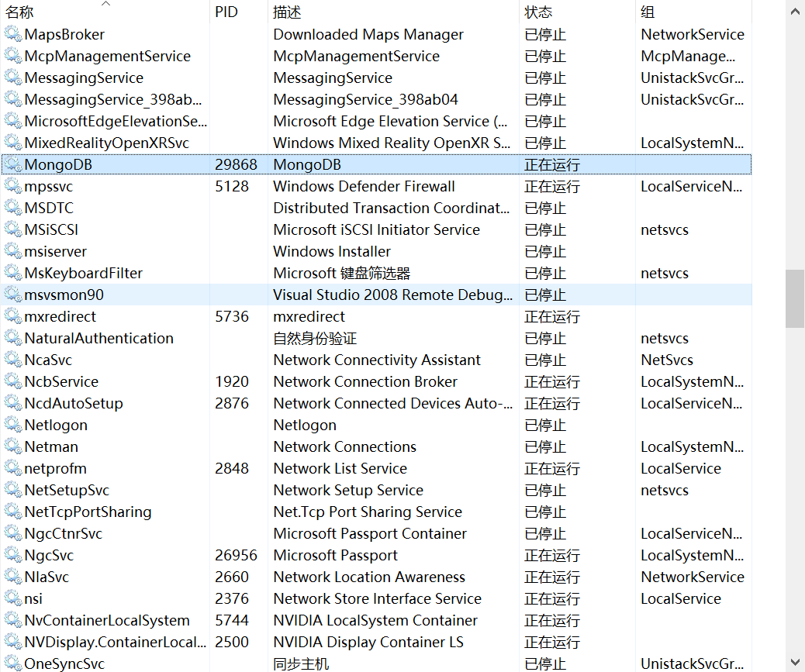Click the NgcCtnrSvc gear icon
Viewport: 805px width, 672px height.
(13, 533)
